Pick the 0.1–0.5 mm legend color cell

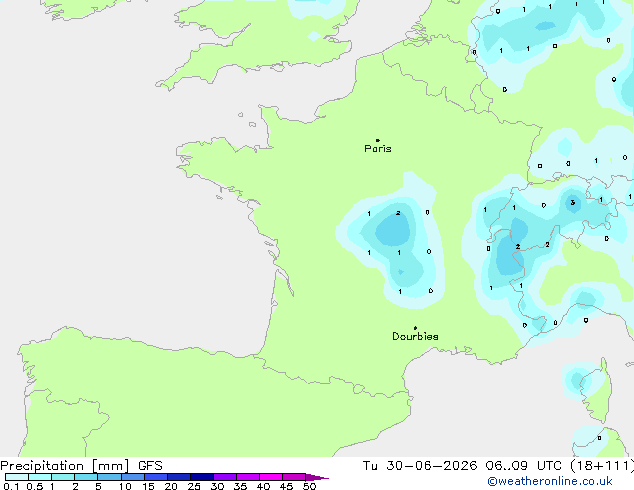[x=17, y=477]
